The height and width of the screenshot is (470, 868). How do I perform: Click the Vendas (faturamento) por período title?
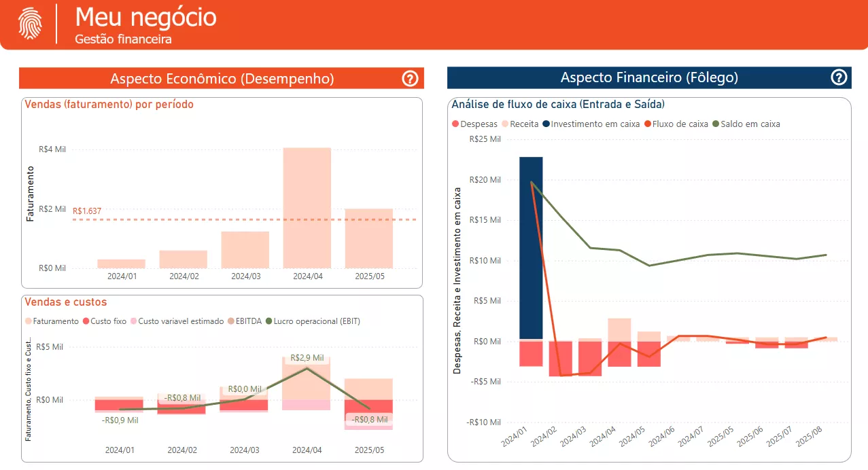click(109, 105)
